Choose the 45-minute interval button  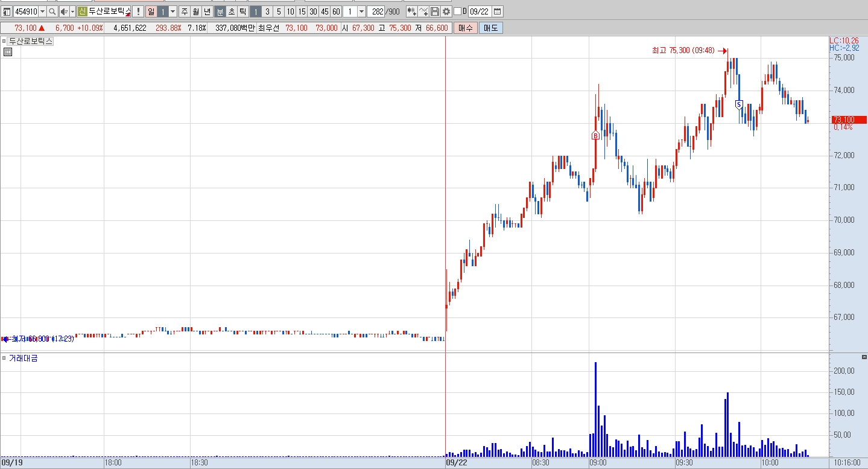(x=325, y=11)
